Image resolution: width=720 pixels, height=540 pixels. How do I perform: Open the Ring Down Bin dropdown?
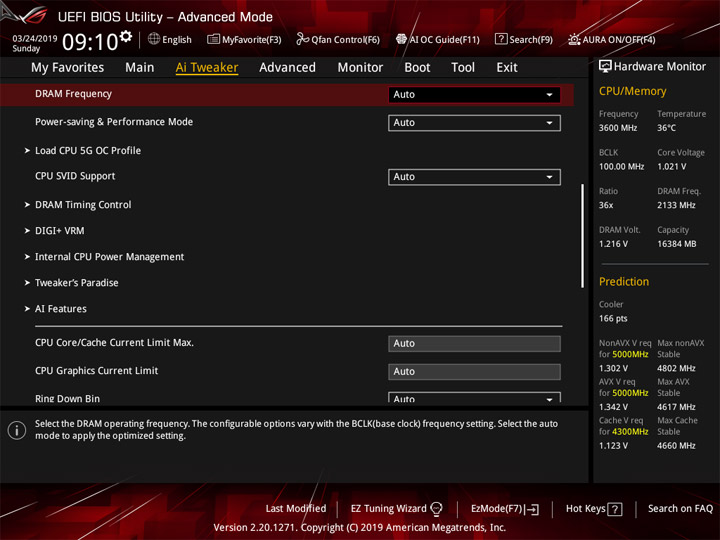tap(474, 397)
